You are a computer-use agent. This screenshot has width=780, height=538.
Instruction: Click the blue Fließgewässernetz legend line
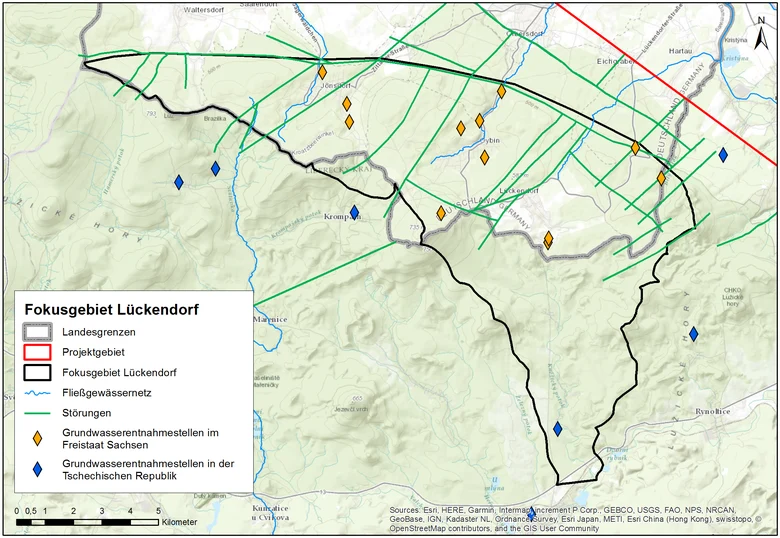pyautogui.click(x=37, y=393)
